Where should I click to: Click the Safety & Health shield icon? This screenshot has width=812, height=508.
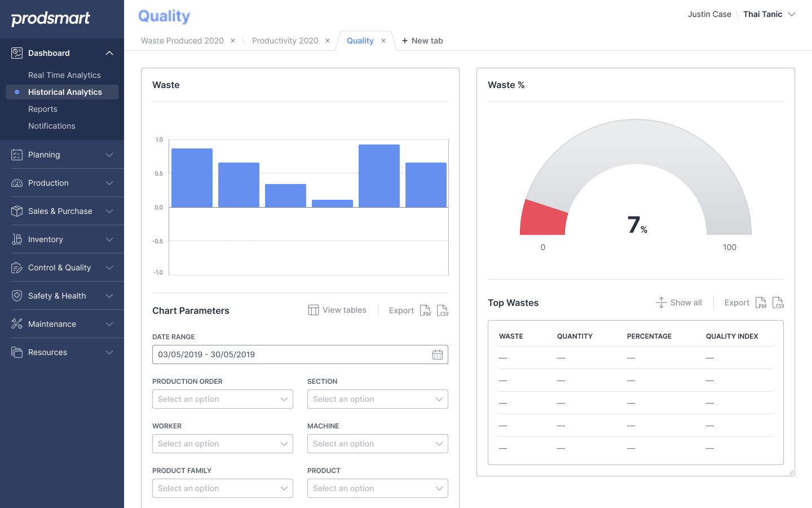click(x=17, y=296)
